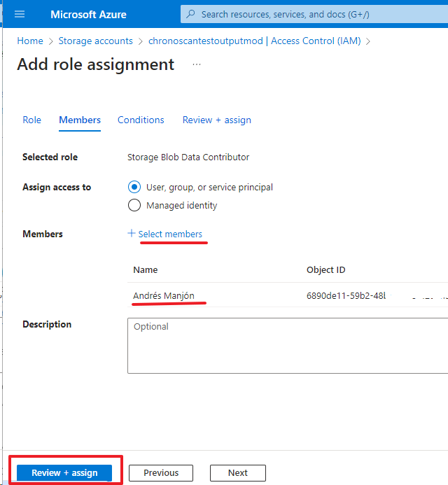Click the Object ID column header
This screenshot has width=448, height=485.
pos(325,270)
